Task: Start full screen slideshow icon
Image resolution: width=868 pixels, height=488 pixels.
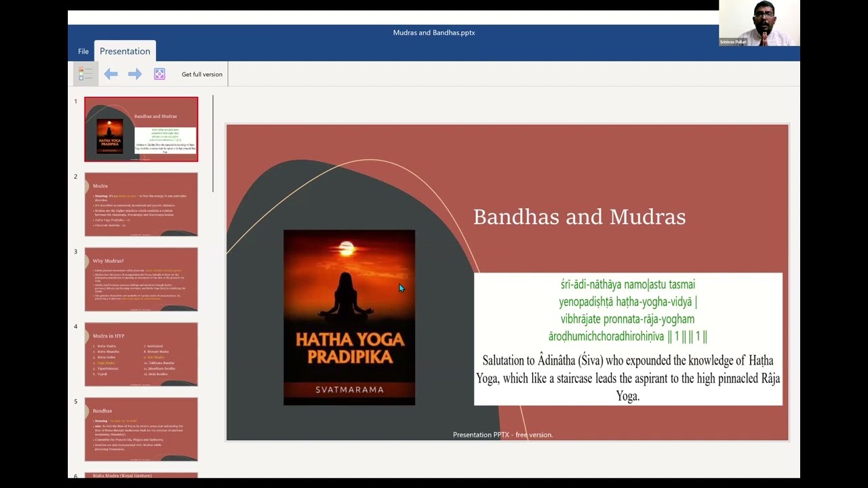Action: click(159, 74)
